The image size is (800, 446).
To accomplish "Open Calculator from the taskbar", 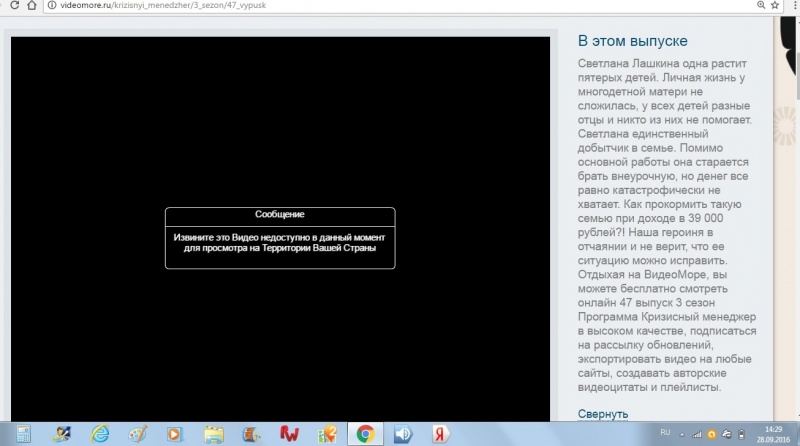I will tap(24, 434).
